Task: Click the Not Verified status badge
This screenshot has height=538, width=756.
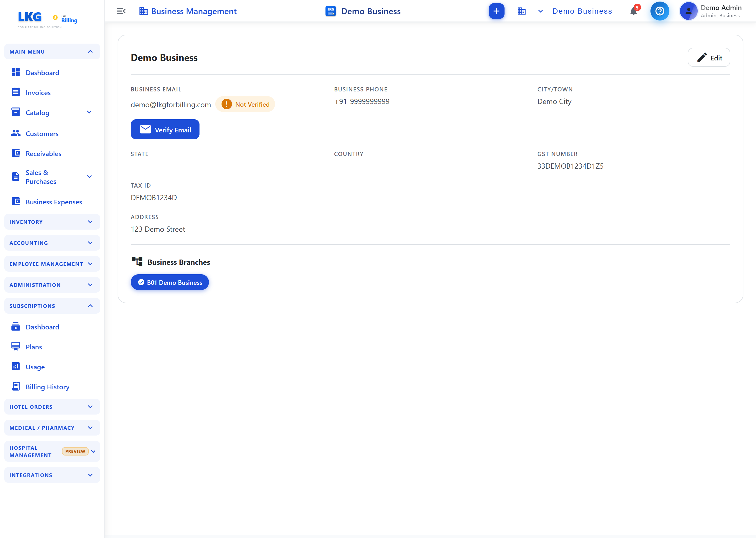Action: pos(245,104)
